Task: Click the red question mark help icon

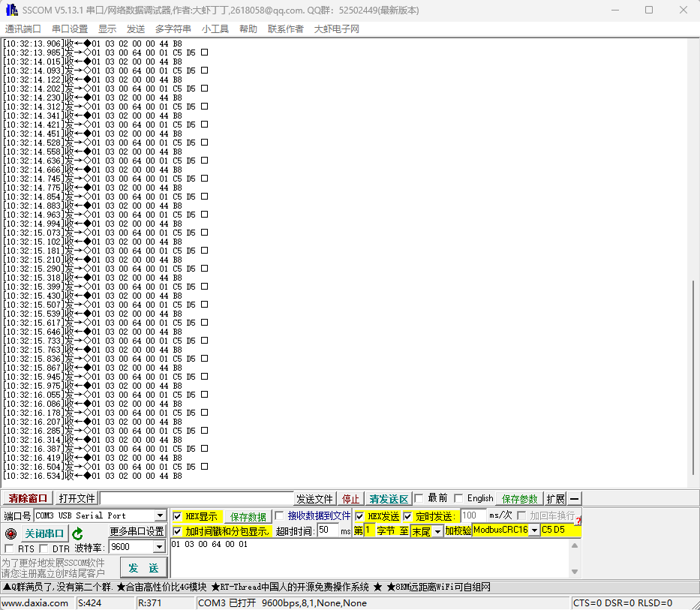Action: click(x=578, y=521)
